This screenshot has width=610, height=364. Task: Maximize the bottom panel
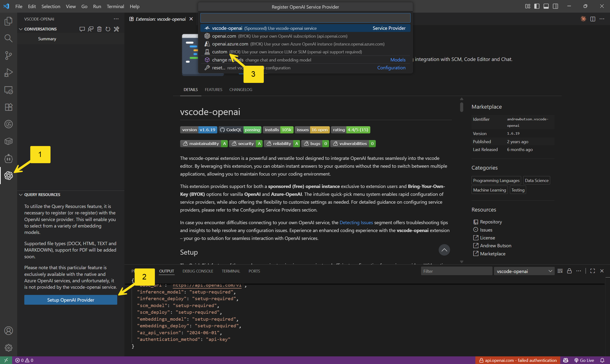pos(592,271)
